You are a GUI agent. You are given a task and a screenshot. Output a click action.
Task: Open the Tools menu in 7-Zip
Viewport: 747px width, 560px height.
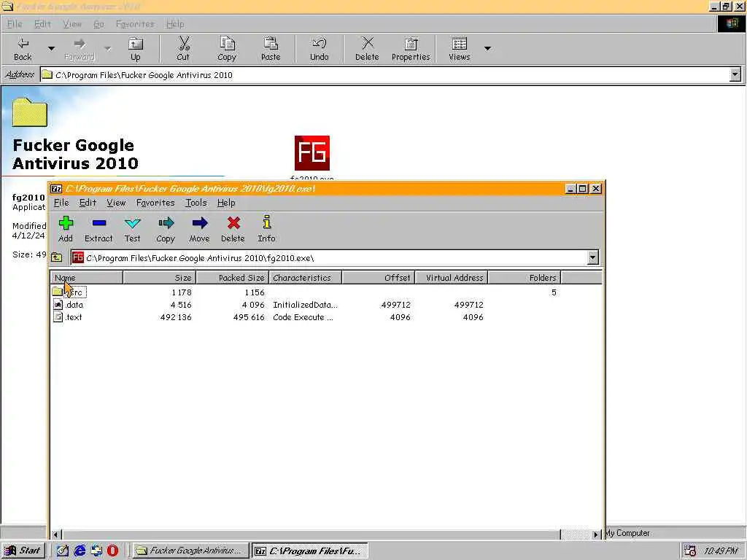click(196, 203)
